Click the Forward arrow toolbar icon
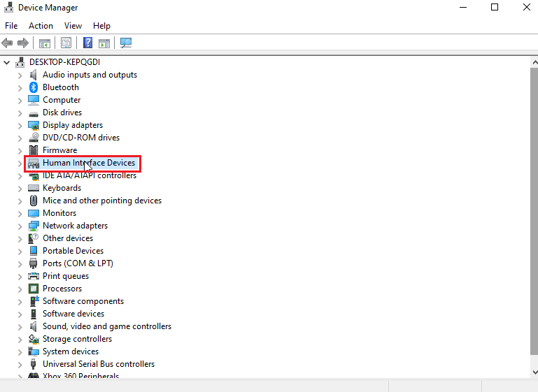Screen dimensions: 538x392 click(22, 43)
